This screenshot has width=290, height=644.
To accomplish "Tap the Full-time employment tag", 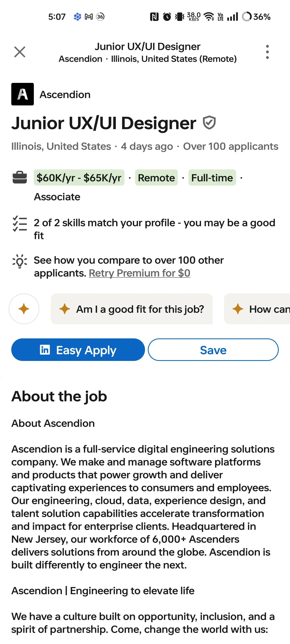I will [212, 178].
